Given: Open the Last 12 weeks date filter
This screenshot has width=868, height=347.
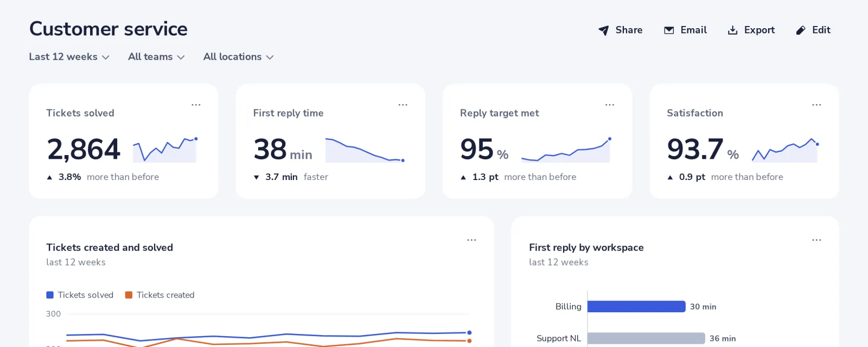Looking at the screenshot, I should pos(69,57).
